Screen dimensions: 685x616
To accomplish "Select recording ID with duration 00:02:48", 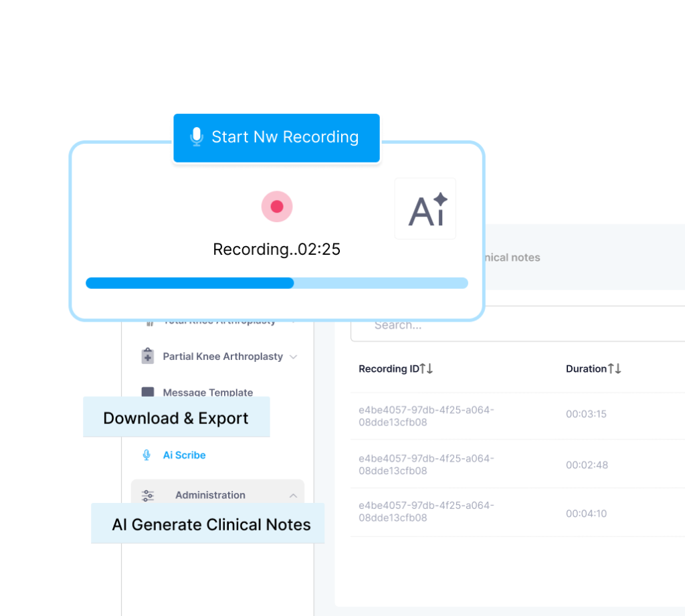I will click(x=426, y=464).
